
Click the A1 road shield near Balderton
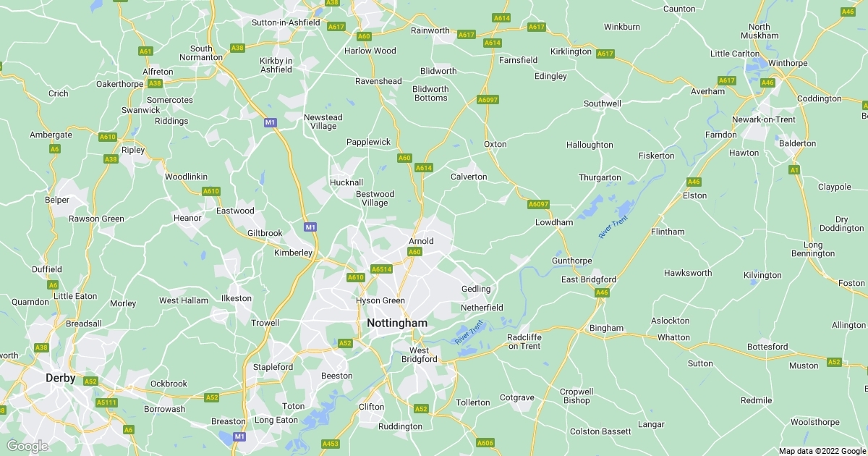tap(794, 170)
